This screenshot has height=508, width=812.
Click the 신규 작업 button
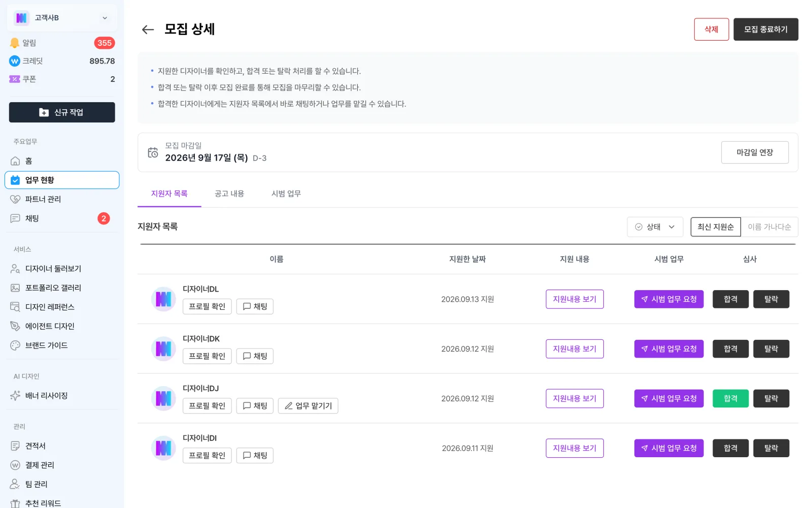(62, 112)
